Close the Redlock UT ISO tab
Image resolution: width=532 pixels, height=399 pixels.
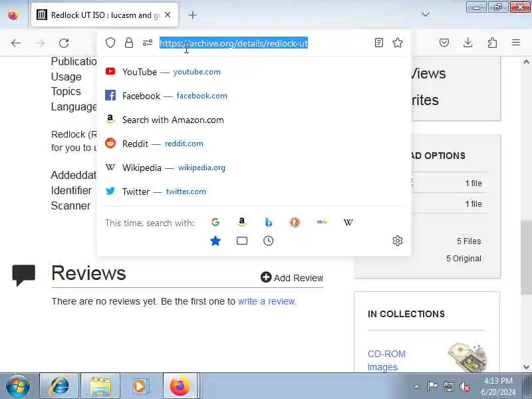(168, 15)
